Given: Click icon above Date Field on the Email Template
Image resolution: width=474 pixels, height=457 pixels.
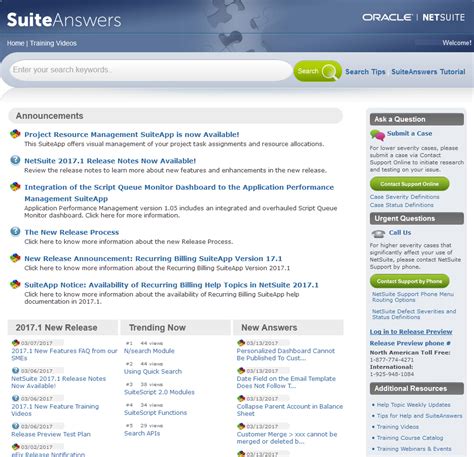Looking at the screenshot, I should pyautogui.click(x=241, y=370).
